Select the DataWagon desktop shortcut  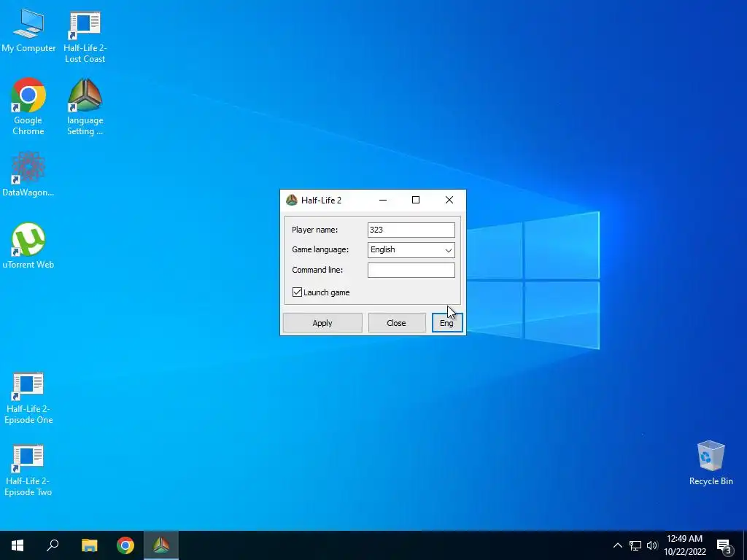click(x=28, y=174)
